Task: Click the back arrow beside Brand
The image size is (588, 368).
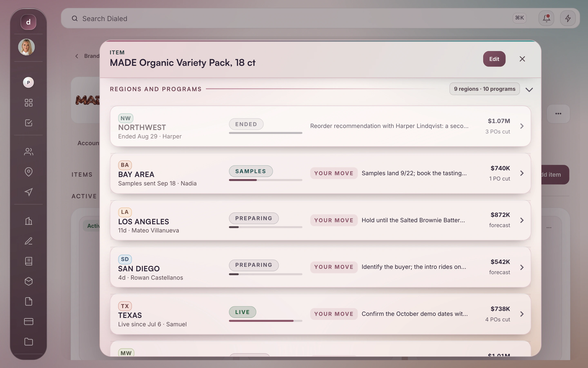Action: [x=77, y=56]
